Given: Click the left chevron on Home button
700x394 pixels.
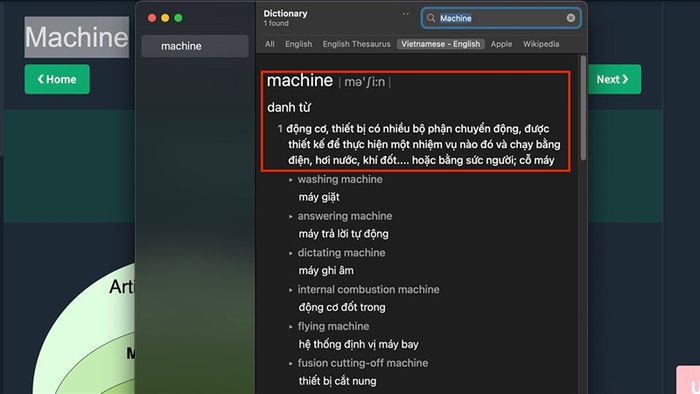Looking at the screenshot, I should (41, 79).
